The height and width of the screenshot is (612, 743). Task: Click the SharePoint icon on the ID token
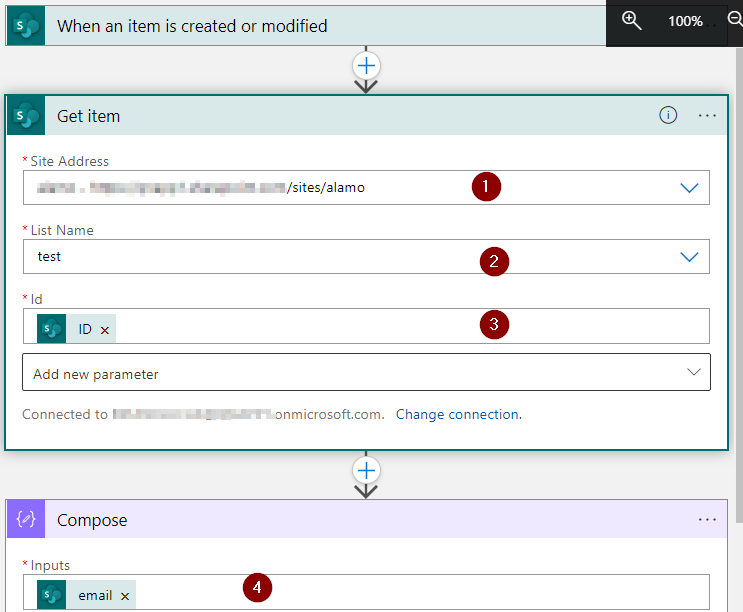click(x=52, y=328)
